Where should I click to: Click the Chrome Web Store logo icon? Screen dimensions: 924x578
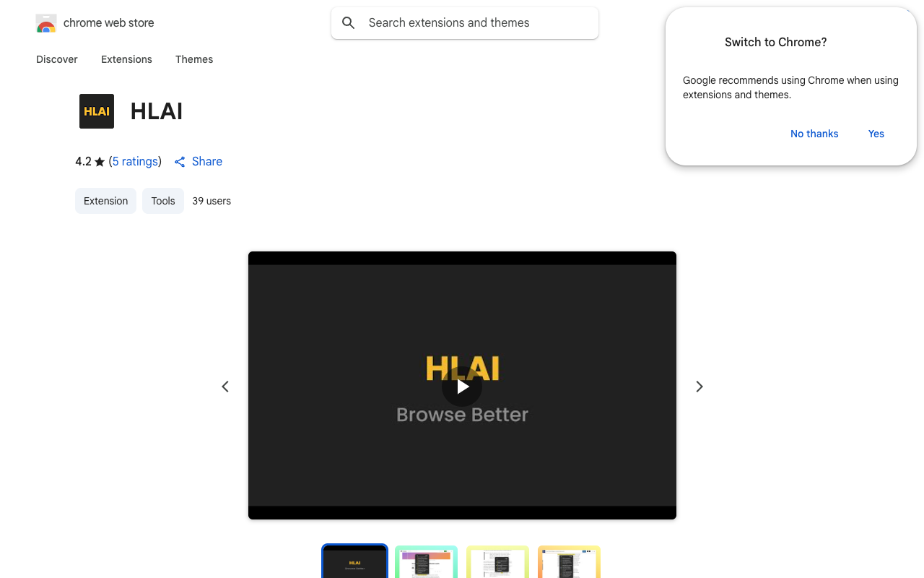point(46,23)
